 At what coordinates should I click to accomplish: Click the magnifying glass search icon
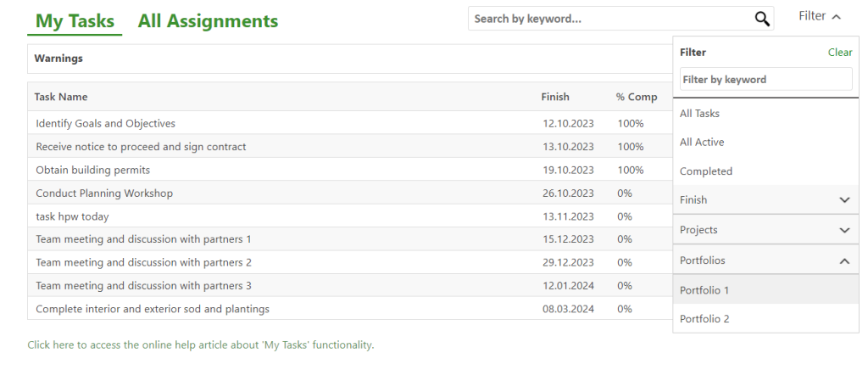(761, 19)
